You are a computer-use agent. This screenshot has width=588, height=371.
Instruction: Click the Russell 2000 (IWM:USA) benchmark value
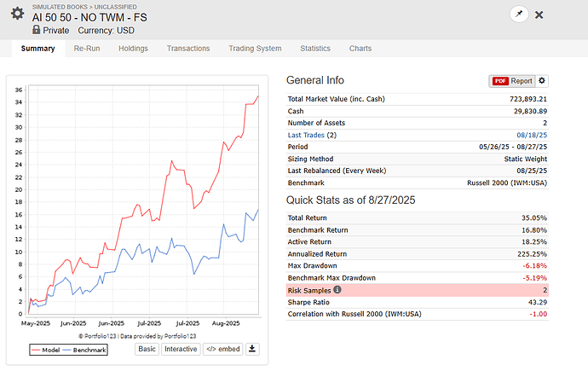(x=507, y=183)
